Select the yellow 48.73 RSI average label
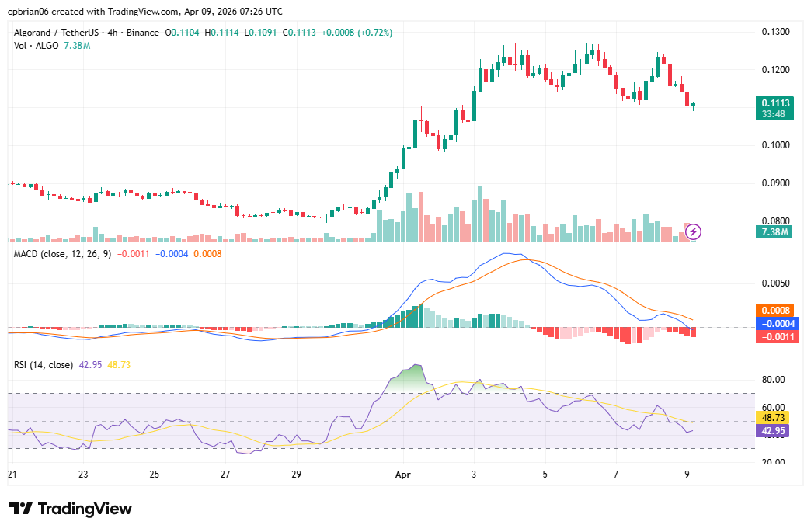The height and width of the screenshot is (532, 811). pos(772,418)
